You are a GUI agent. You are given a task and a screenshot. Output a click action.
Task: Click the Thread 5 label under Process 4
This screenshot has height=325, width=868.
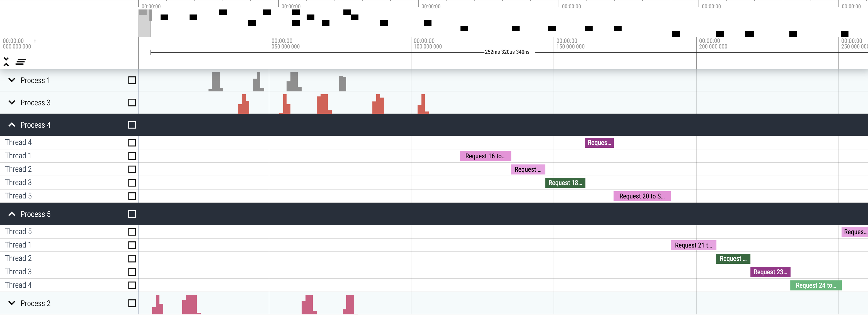pos(18,196)
